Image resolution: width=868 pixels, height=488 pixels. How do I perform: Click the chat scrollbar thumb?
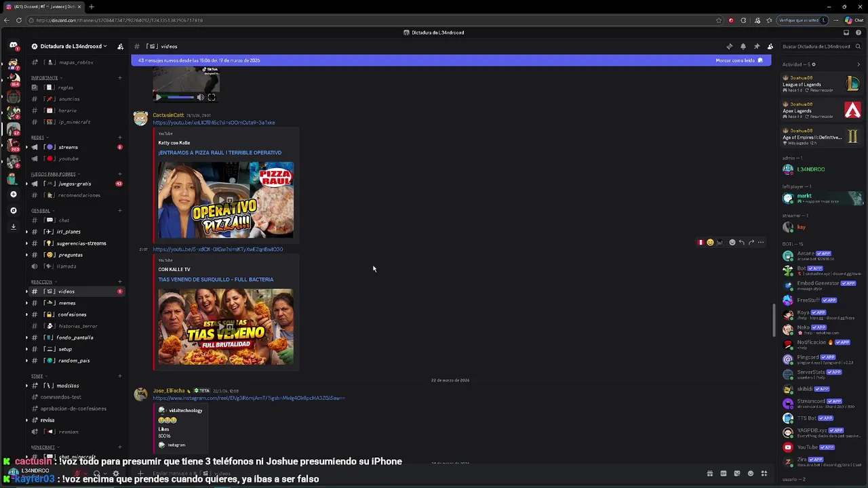click(x=774, y=320)
